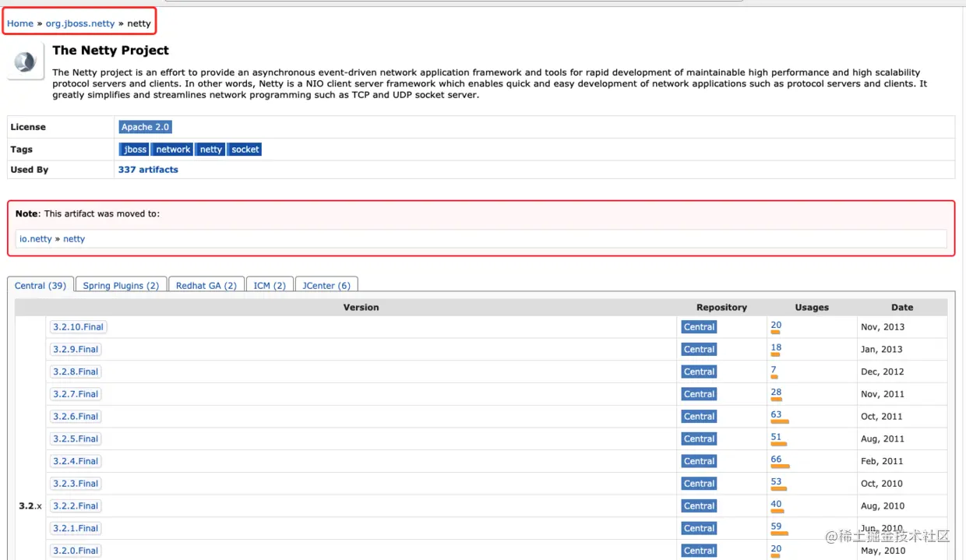Click Central repository badge for 3.2.4.Final

click(x=699, y=461)
